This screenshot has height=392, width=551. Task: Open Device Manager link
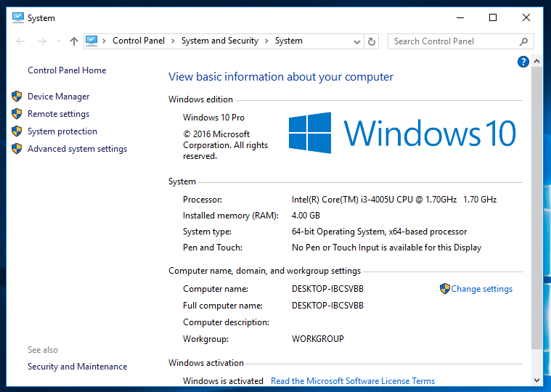click(58, 97)
